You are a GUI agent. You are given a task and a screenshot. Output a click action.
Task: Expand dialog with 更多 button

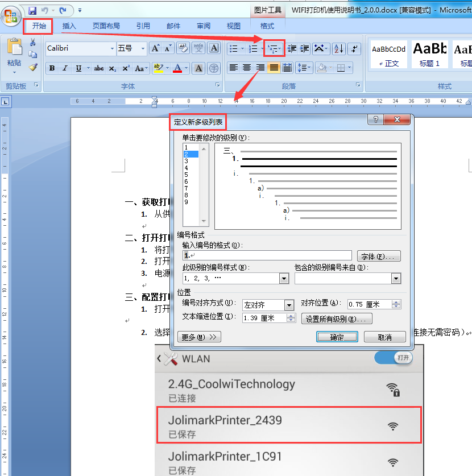tap(199, 337)
